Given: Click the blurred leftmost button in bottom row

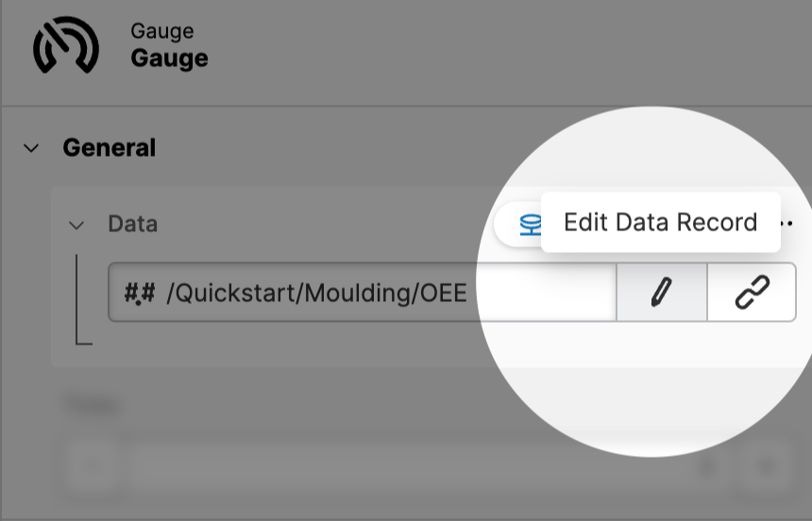Looking at the screenshot, I should point(92,464).
